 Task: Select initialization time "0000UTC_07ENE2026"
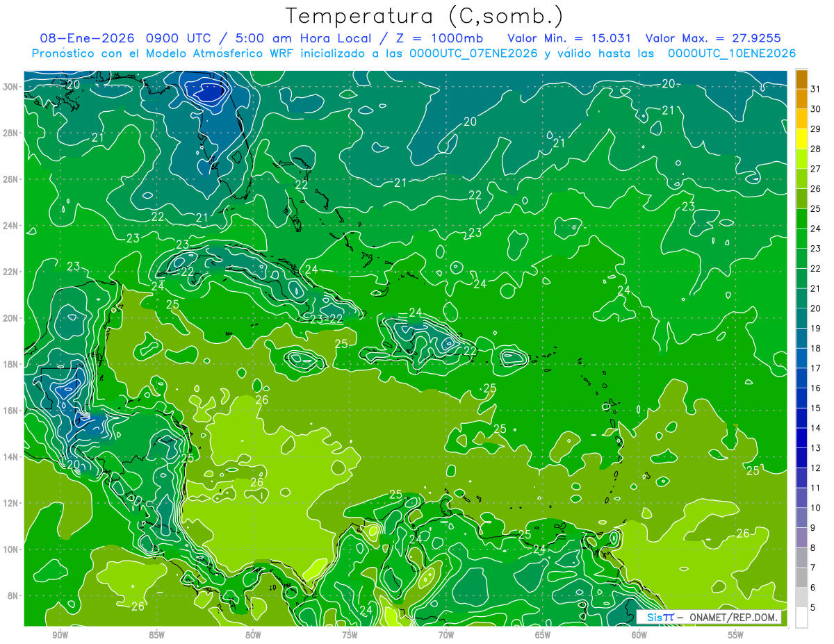[x=473, y=53]
